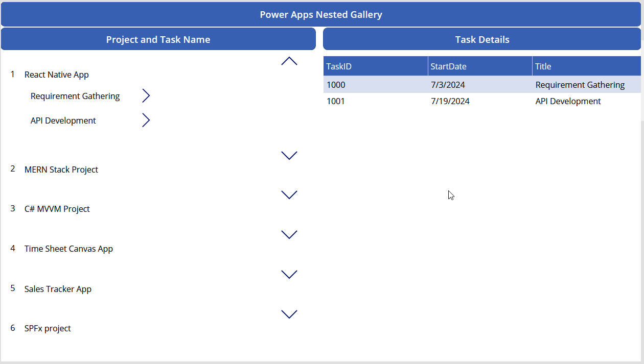This screenshot has width=644, height=364.
Task: Click project number 3 label
Action: click(x=13, y=208)
